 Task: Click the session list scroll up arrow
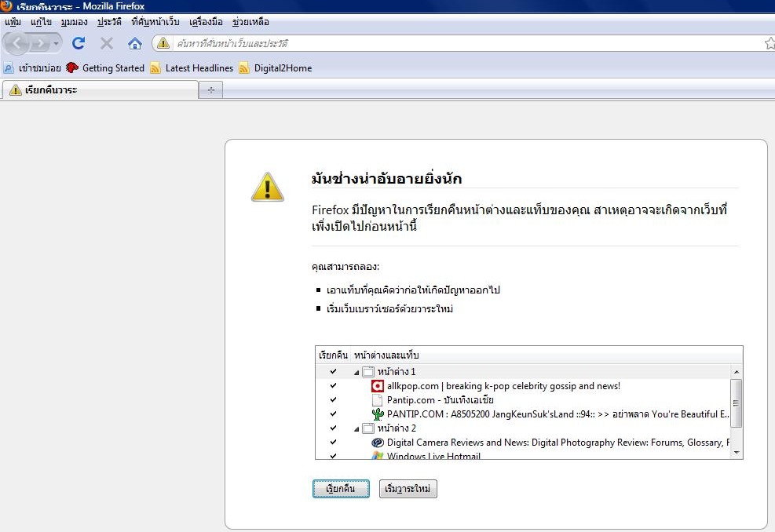(737, 371)
